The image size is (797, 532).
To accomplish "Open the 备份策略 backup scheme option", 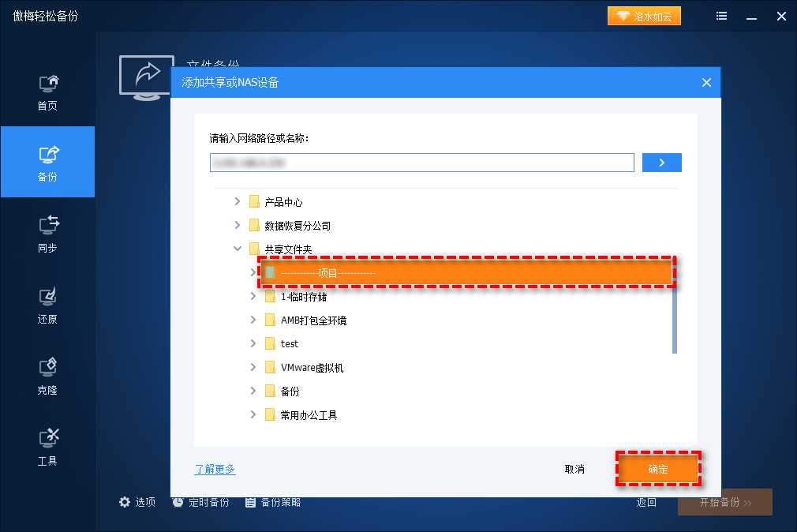I will (272, 502).
